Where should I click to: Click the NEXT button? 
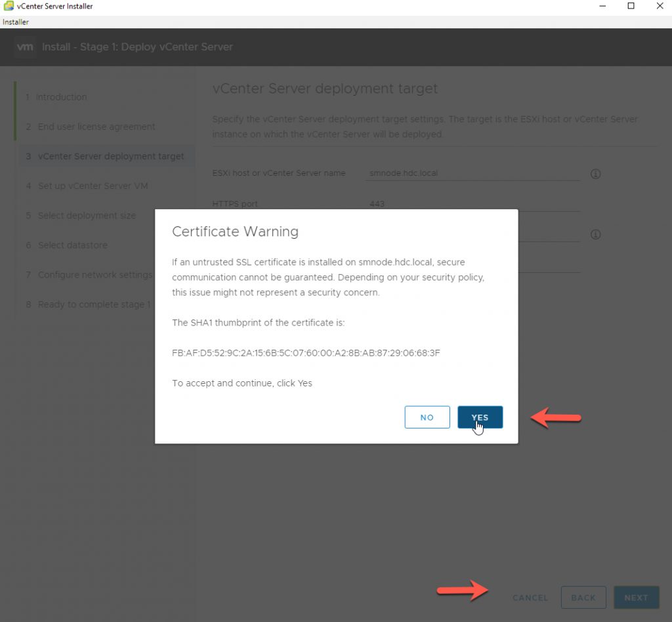(636, 597)
